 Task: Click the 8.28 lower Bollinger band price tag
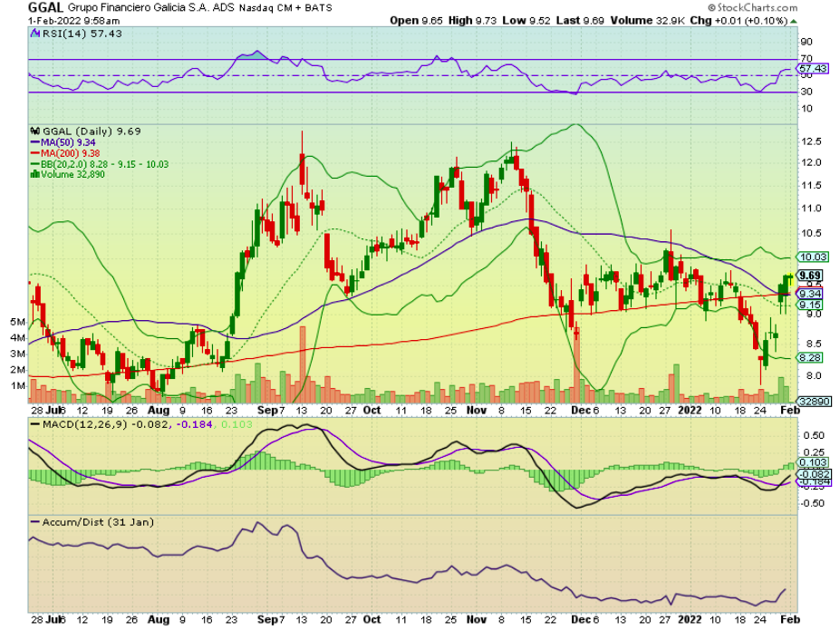(810, 357)
